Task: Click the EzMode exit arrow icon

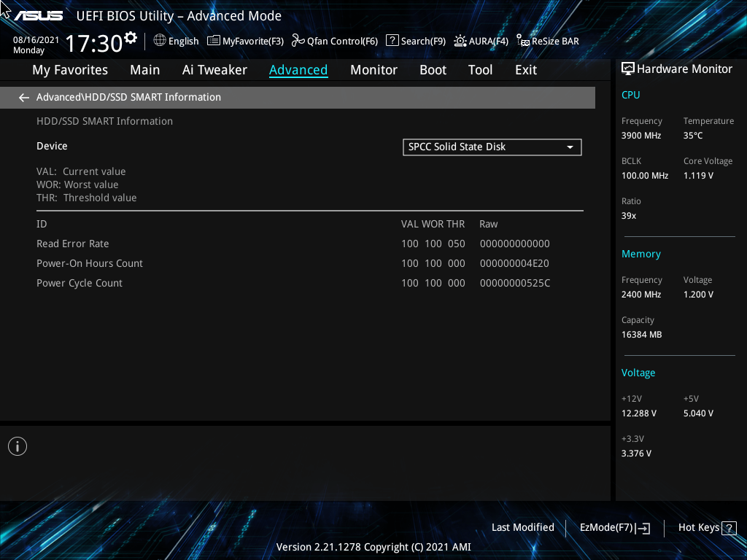Action: (643, 528)
